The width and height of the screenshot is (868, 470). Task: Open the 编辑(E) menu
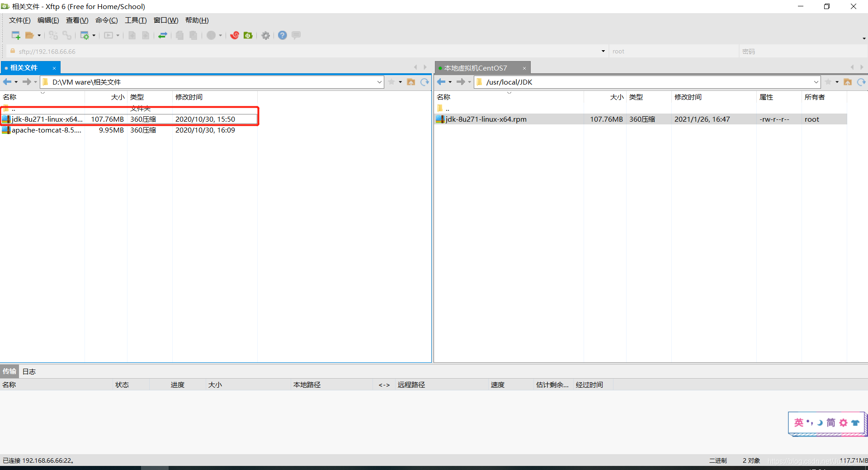point(48,20)
